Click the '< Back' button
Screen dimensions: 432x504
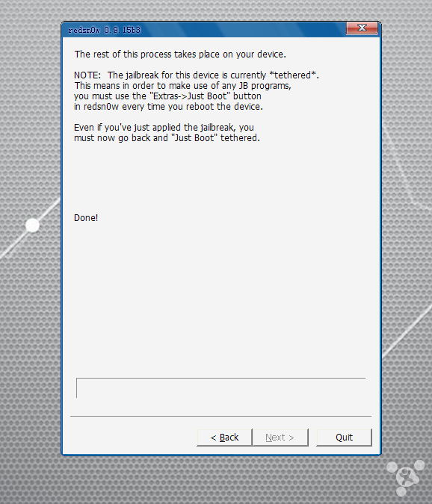(224, 438)
